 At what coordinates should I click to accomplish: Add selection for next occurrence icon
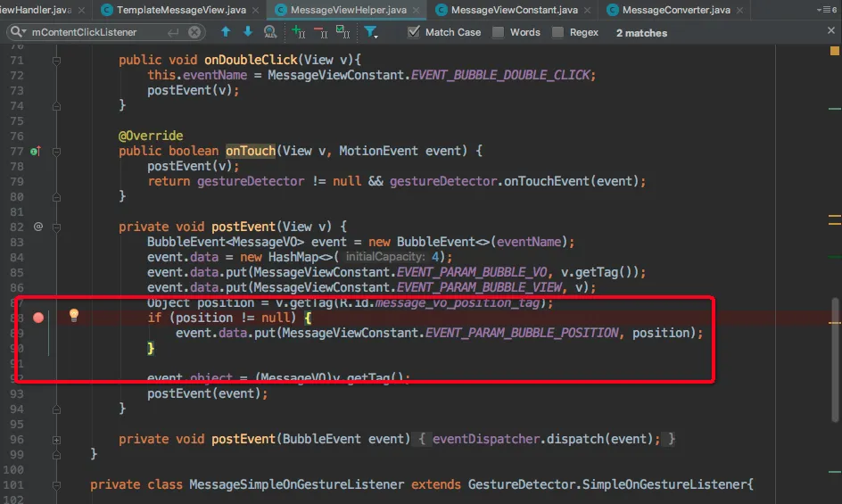[x=298, y=32]
